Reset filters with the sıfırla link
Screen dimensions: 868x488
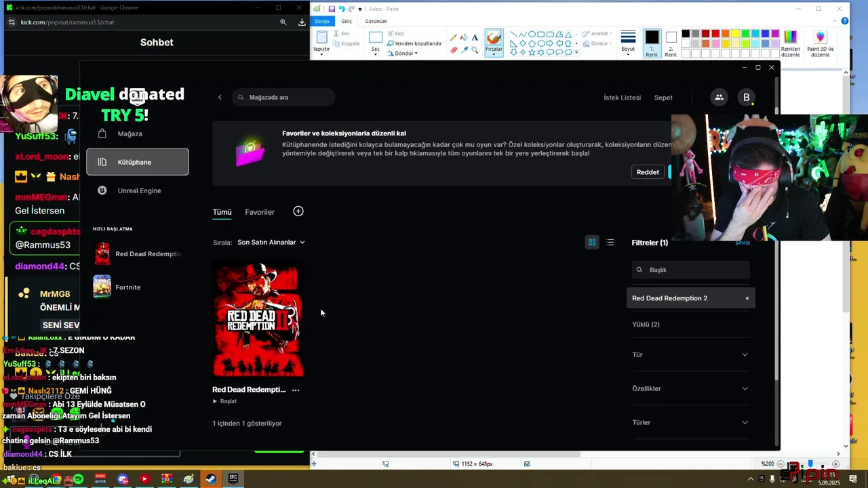click(743, 243)
